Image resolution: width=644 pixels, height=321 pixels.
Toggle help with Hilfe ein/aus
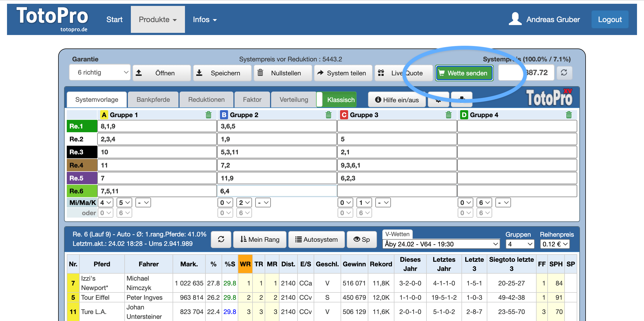click(x=397, y=100)
